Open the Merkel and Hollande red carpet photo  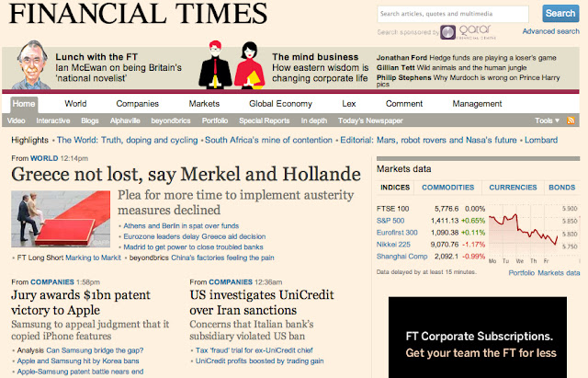[61, 219]
